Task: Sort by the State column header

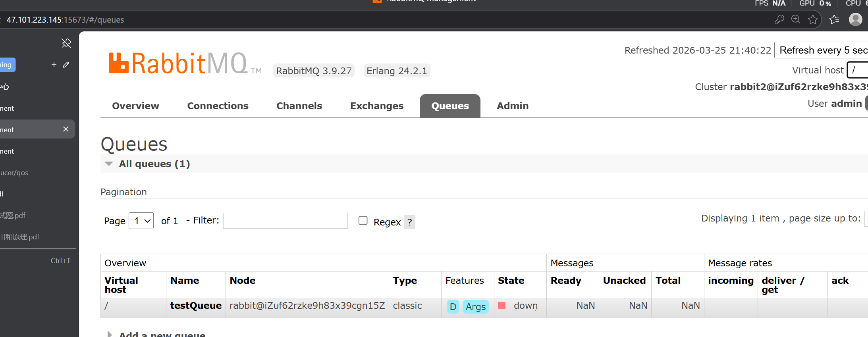Action: tap(511, 281)
